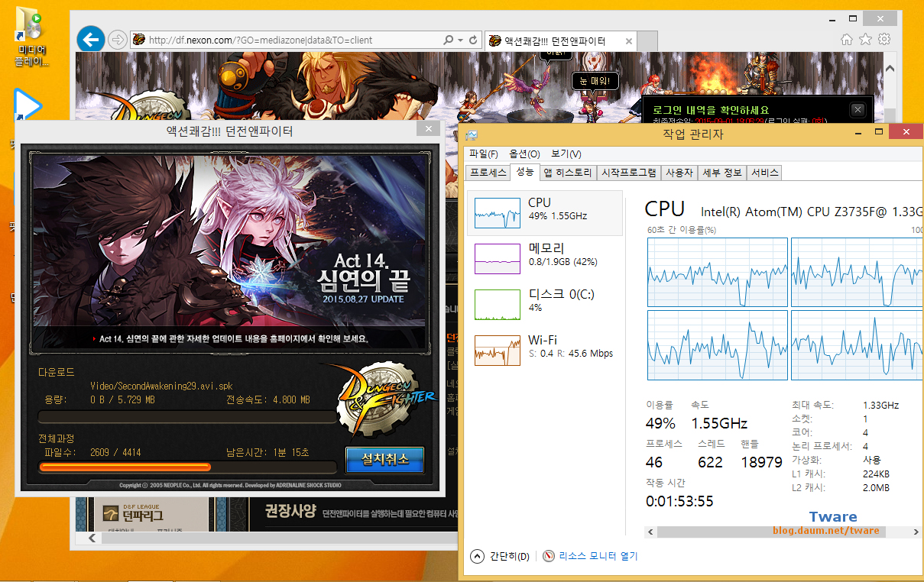This screenshot has width=924, height=582.
Task: Switch to the 프로세스 tab
Action: coord(488,173)
